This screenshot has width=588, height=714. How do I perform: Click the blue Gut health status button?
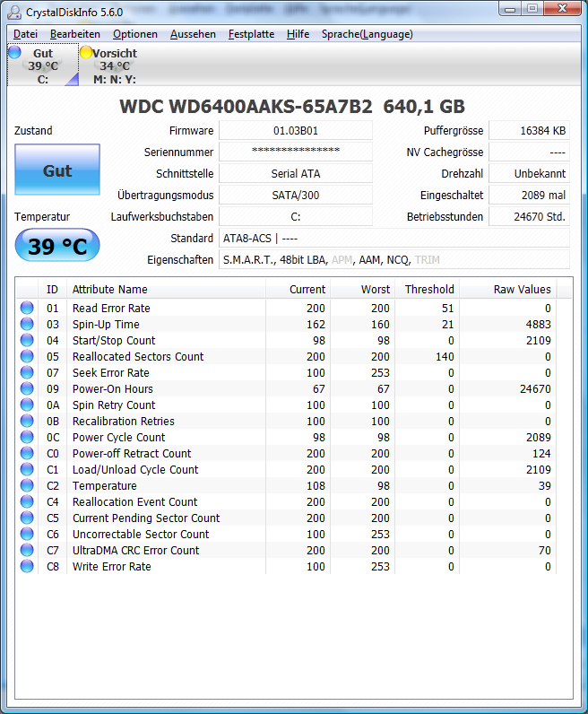click(x=57, y=170)
